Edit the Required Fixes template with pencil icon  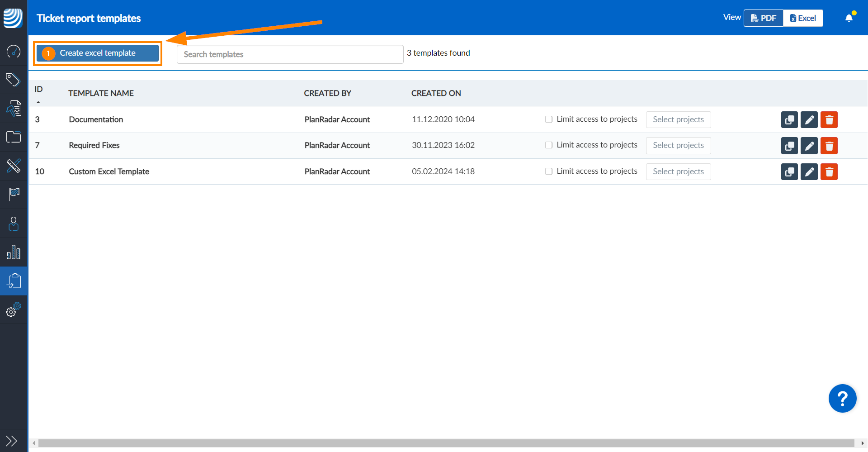coord(809,146)
